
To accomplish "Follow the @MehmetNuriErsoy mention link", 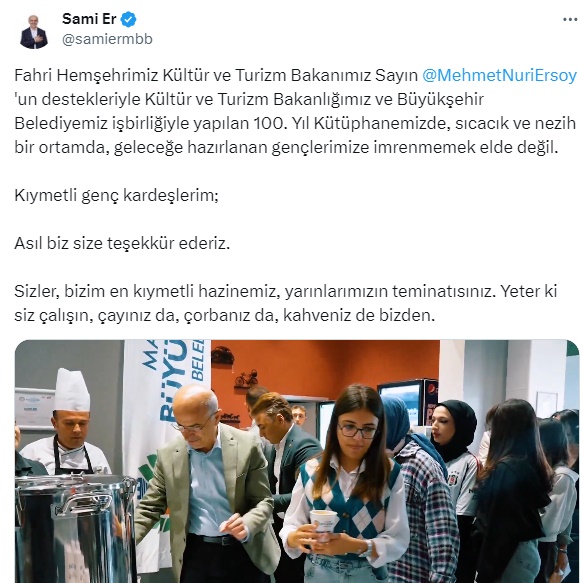I will click(x=499, y=75).
